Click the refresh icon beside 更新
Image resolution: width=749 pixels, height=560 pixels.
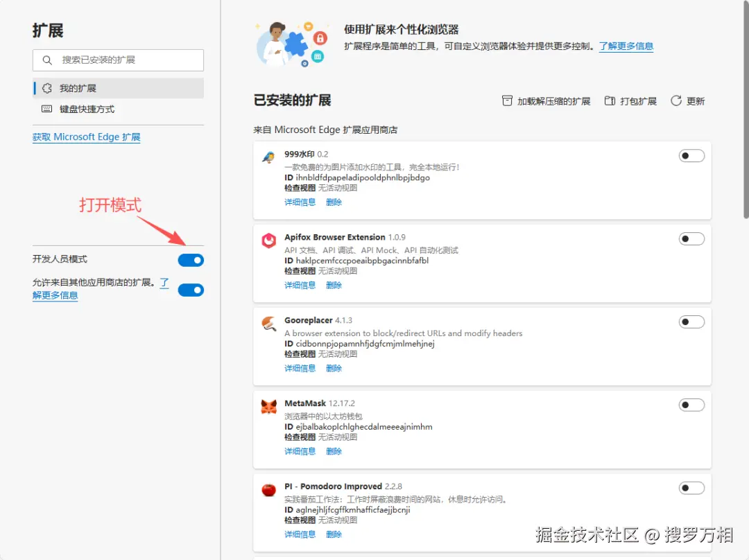pyautogui.click(x=676, y=100)
